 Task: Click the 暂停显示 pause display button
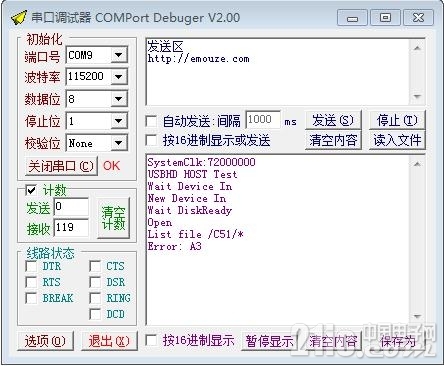(x=269, y=341)
